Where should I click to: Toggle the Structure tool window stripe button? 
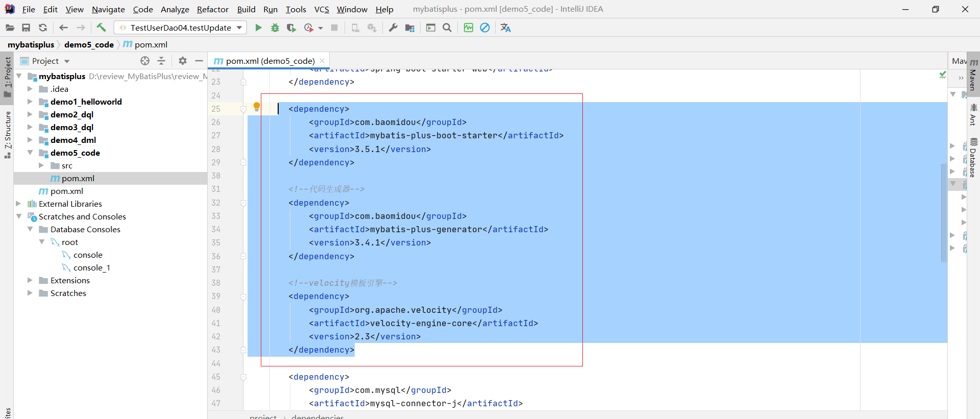[x=7, y=135]
